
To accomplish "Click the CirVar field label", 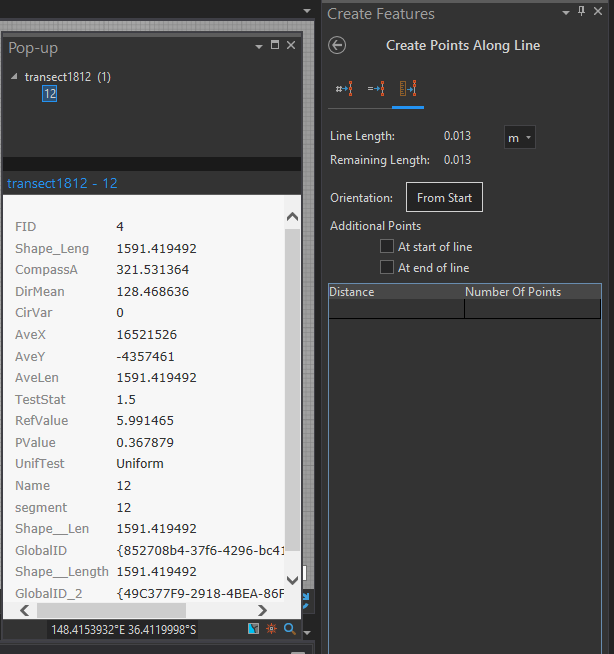I will (34, 312).
